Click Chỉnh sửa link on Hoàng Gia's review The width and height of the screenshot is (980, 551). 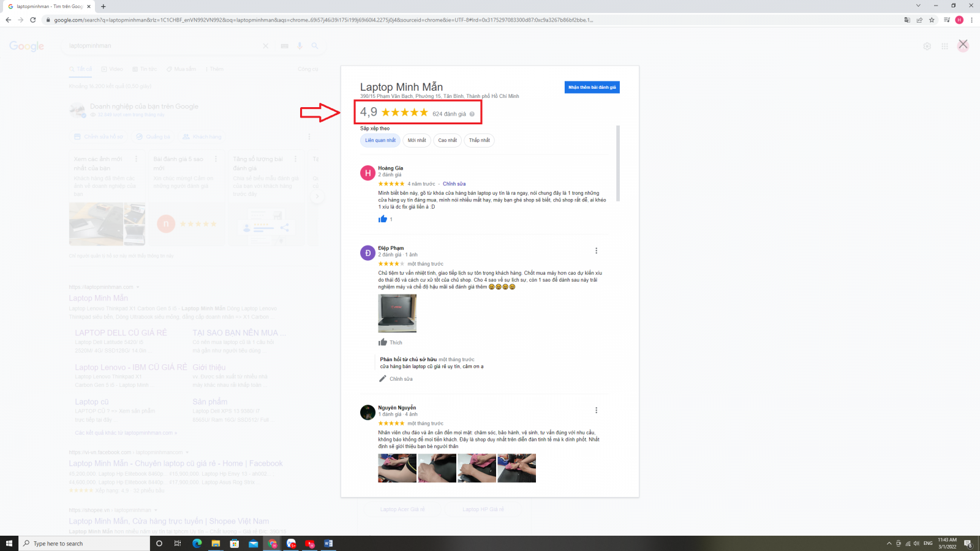(454, 184)
